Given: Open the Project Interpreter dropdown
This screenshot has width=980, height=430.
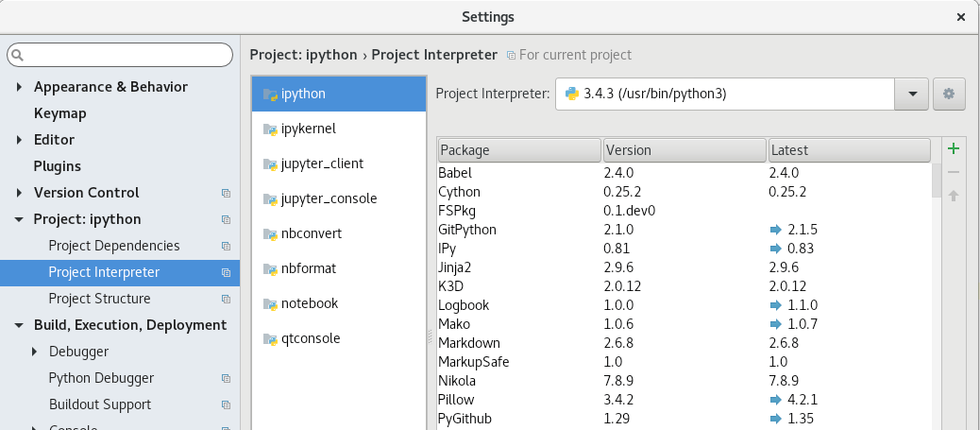Looking at the screenshot, I should click(912, 94).
